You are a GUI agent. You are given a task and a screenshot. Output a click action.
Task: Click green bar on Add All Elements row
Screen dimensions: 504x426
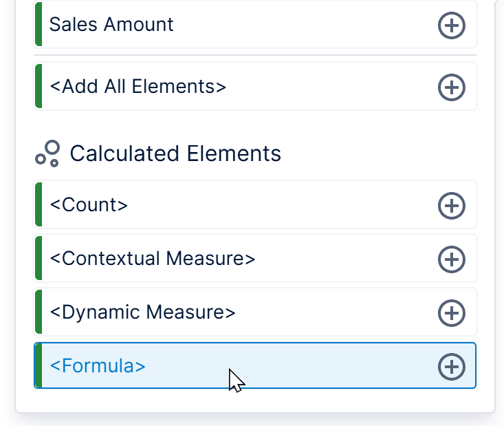point(39,87)
